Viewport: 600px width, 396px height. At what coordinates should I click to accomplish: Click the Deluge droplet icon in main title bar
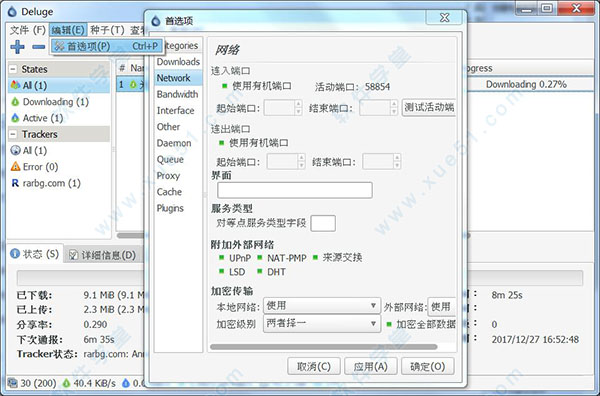(x=12, y=11)
